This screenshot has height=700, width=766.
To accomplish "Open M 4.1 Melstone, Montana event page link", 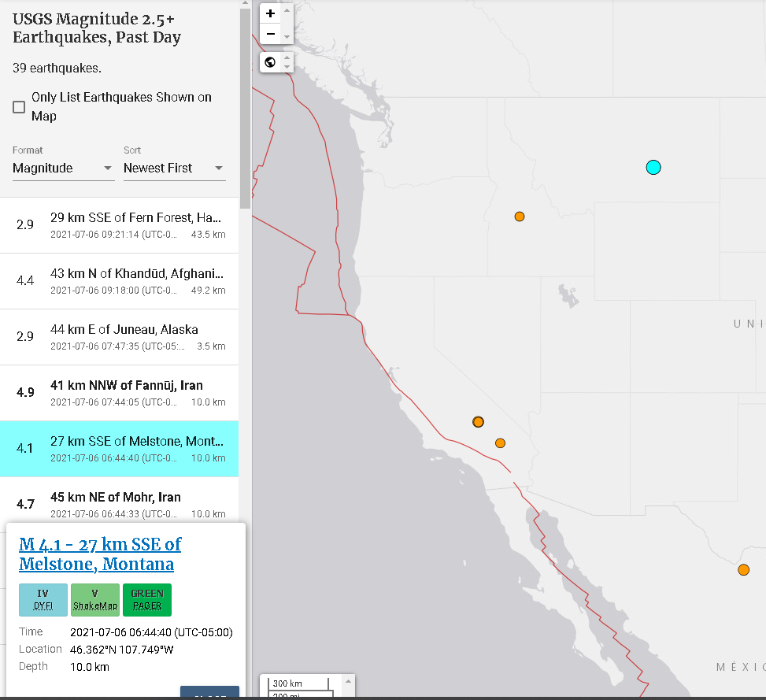I will [100, 554].
